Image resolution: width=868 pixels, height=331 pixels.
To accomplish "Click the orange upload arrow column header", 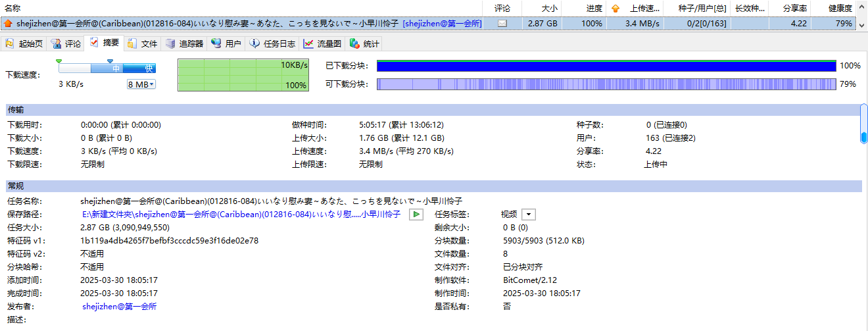I will click(615, 9).
